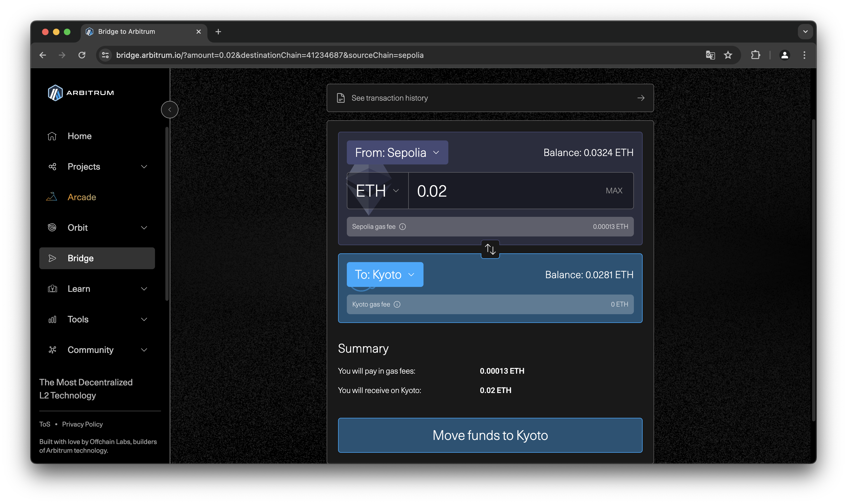Click the summary value 0.02 ETH
The width and height of the screenshot is (847, 504).
[495, 390]
